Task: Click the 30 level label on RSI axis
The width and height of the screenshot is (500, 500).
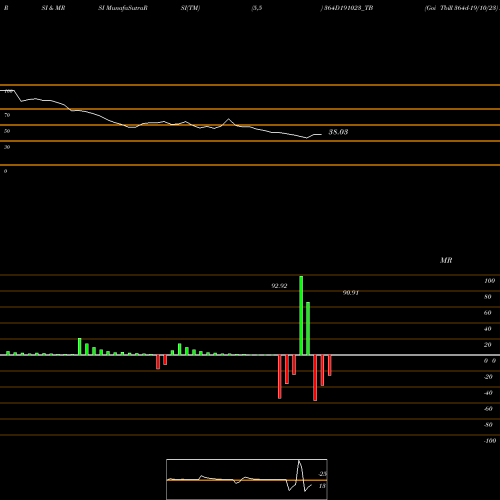Action: pyautogui.click(x=7, y=147)
